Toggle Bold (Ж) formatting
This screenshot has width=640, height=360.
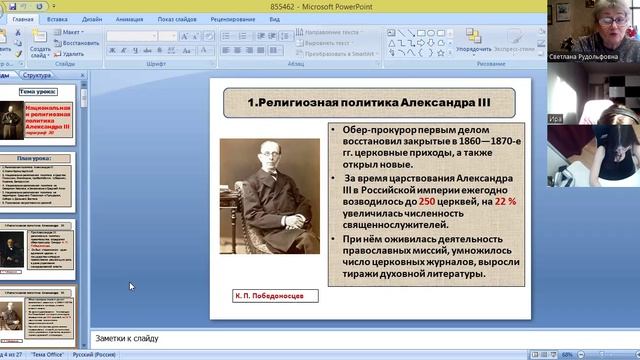coord(112,51)
